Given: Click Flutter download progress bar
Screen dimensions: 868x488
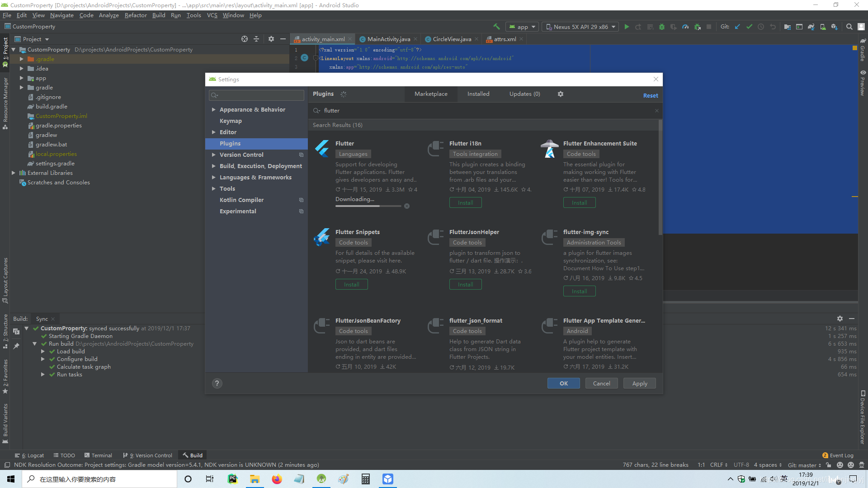Looking at the screenshot, I should pyautogui.click(x=368, y=206).
